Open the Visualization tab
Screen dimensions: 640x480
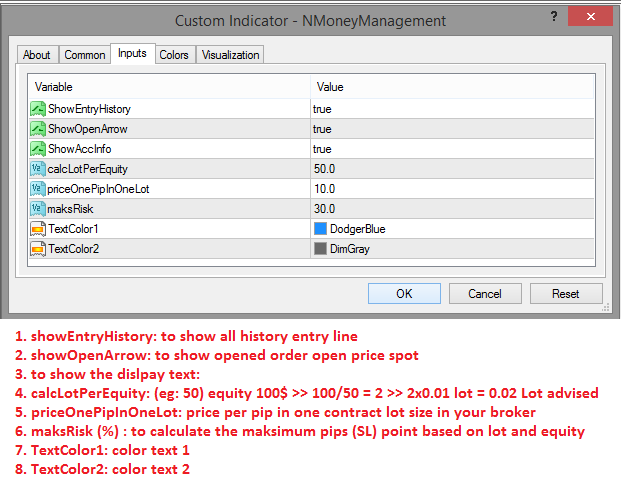tap(231, 55)
